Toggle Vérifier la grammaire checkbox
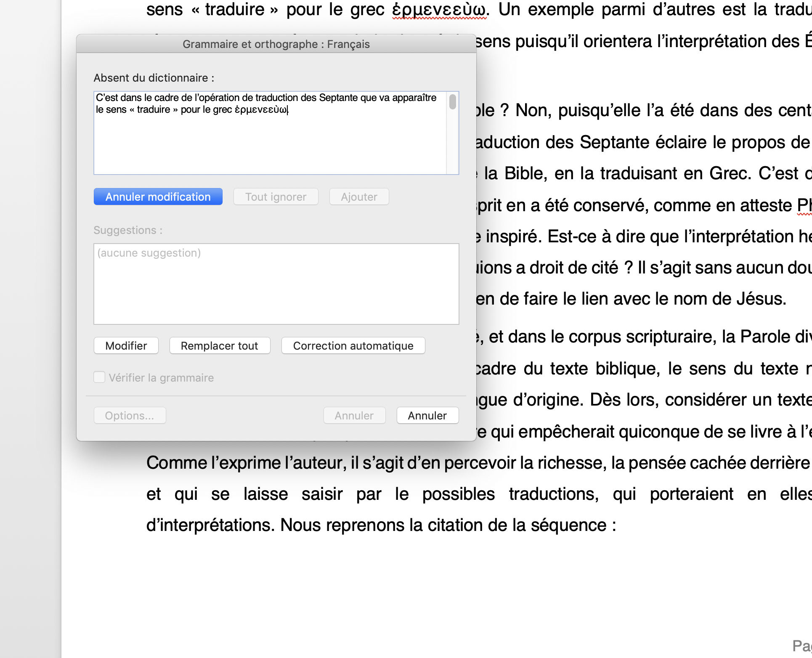812x658 pixels. 99,377
